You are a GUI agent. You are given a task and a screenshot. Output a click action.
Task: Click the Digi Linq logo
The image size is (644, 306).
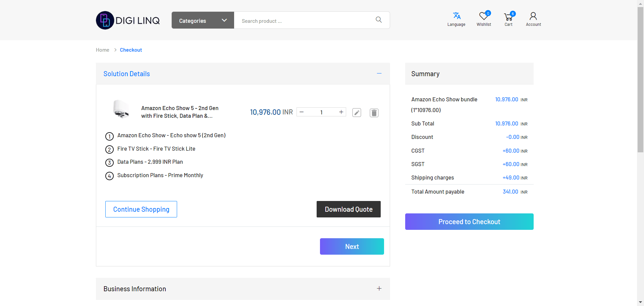[128, 20]
